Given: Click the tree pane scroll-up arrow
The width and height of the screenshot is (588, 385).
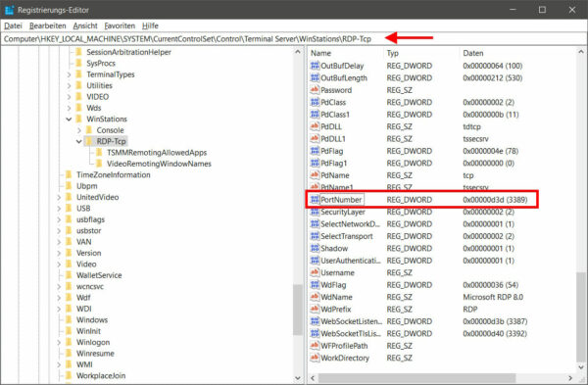Looking at the screenshot, I should click(x=298, y=52).
